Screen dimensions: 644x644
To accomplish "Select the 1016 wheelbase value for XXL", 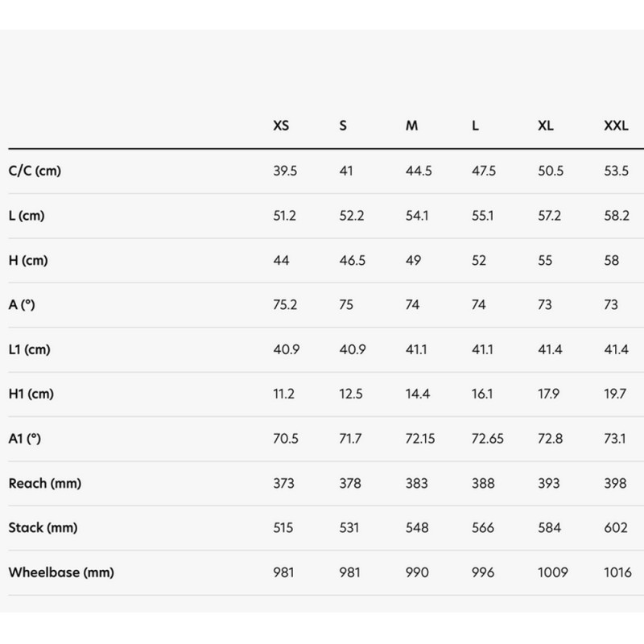I will click(x=617, y=572).
